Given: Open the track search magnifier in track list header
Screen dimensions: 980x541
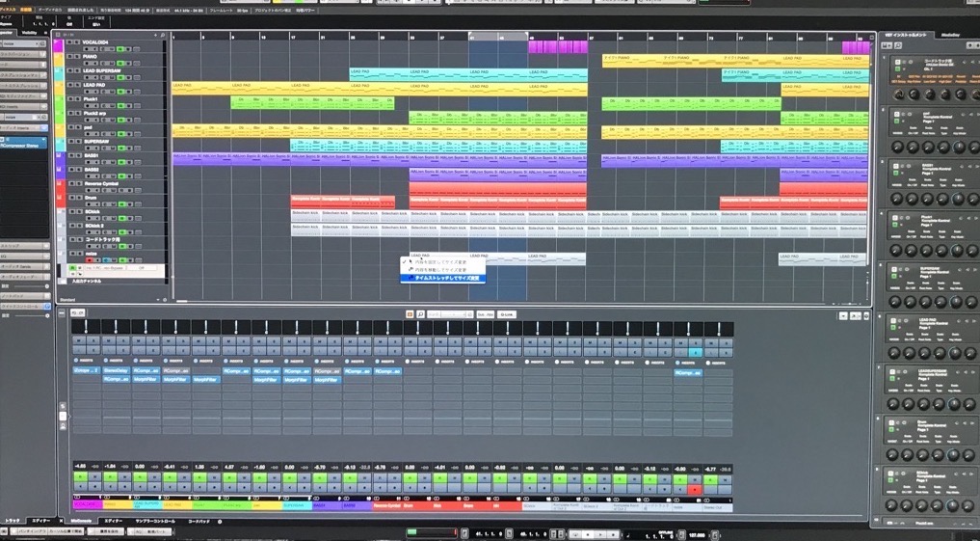Looking at the screenshot, I should (163, 35).
